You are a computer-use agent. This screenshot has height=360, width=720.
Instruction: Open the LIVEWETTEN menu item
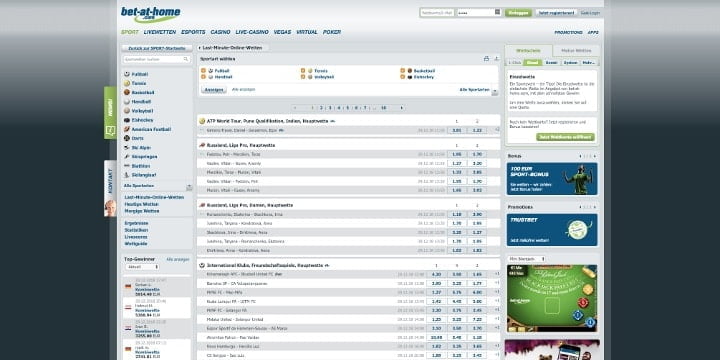tap(159, 32)
